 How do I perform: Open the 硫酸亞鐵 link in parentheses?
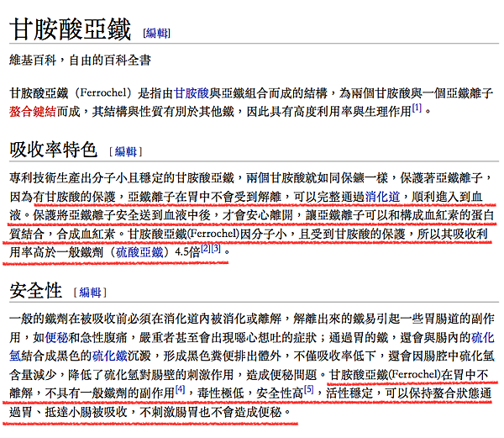pos(139,252)
